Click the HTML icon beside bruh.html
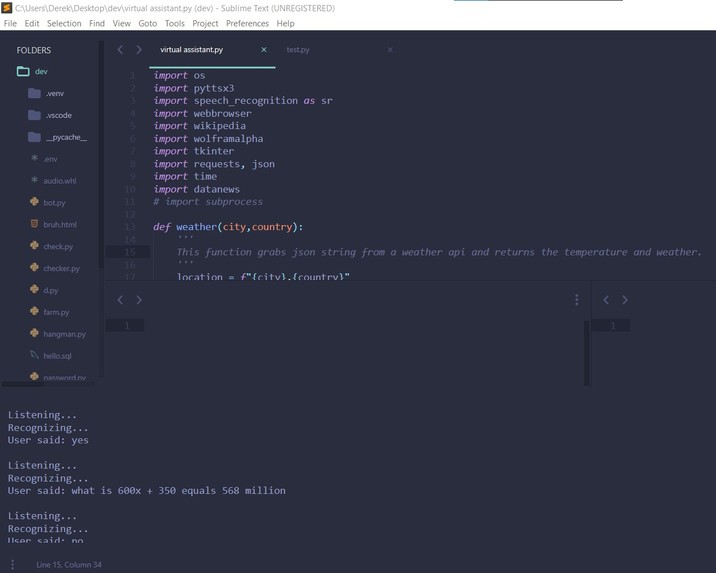The width and height of the screenshot is (716, 573). [x=34, y=223]
